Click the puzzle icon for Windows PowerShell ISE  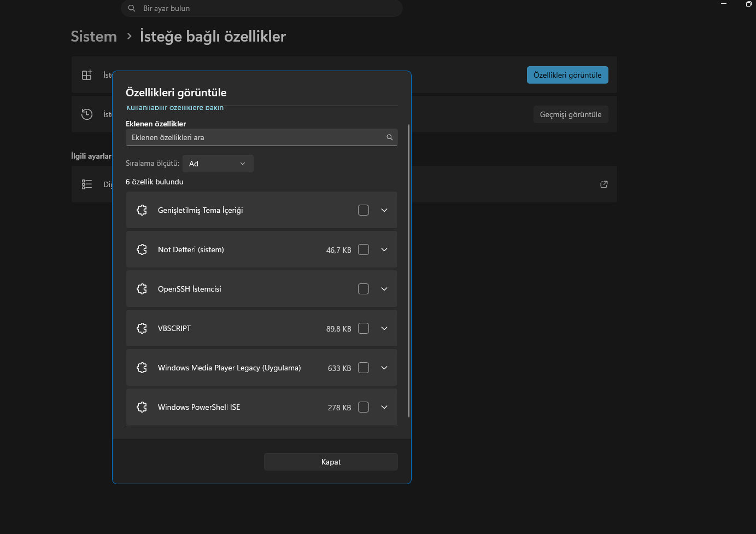[142, 407]
